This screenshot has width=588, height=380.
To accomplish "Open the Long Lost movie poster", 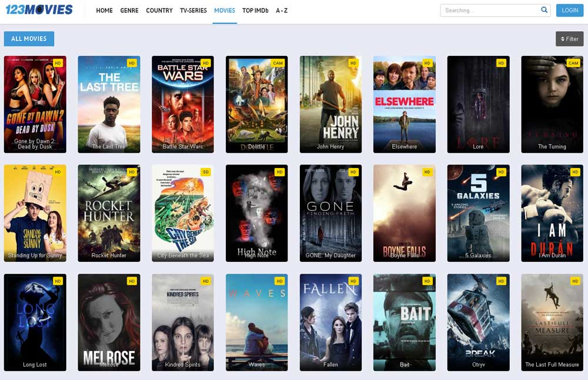I will coord(35,322).
